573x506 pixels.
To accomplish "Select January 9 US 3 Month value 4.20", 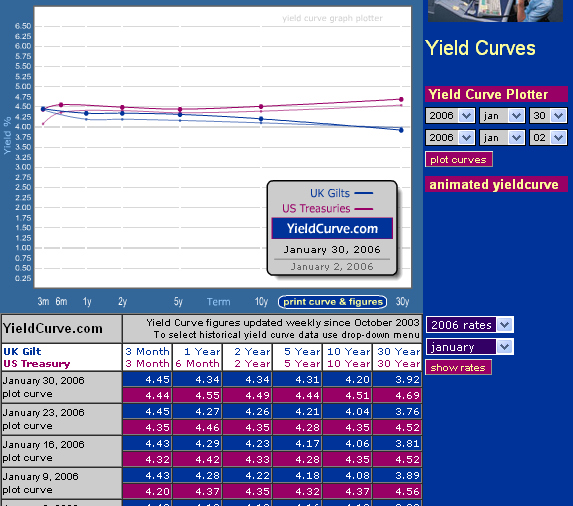I will coord(147,491).
